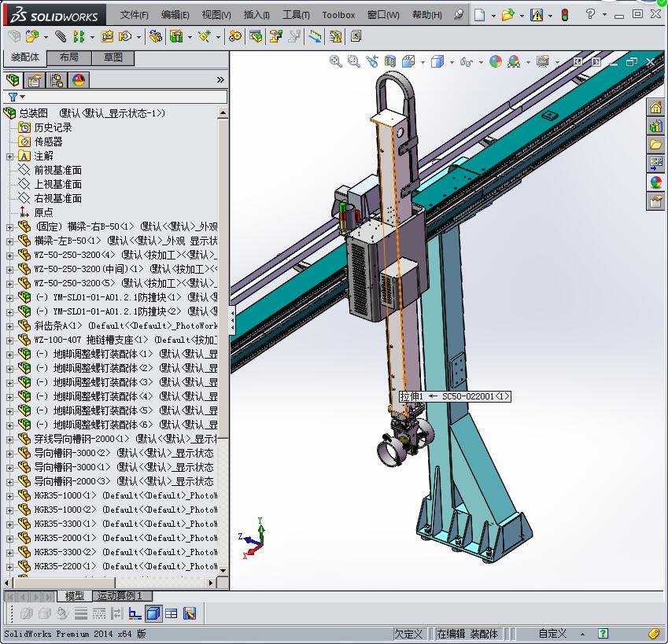Toggle the blue cube view icon in bottom toolbar

153,613
